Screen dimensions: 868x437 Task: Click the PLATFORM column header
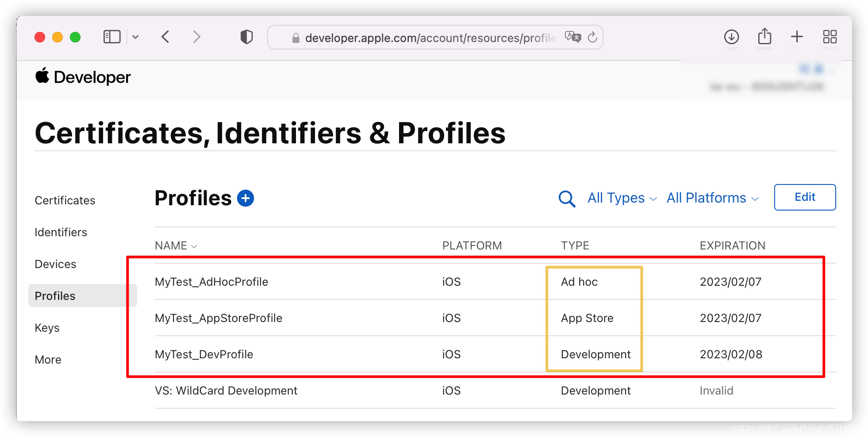(472, 245)
